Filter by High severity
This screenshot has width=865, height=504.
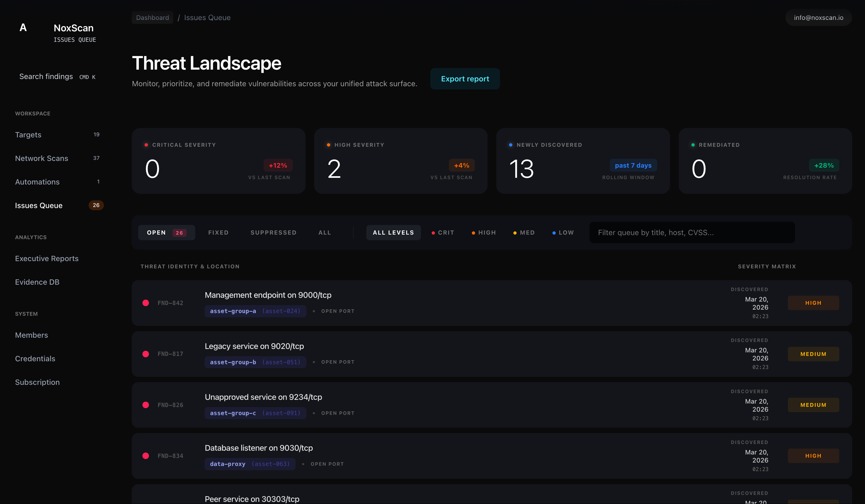[484, 232]
